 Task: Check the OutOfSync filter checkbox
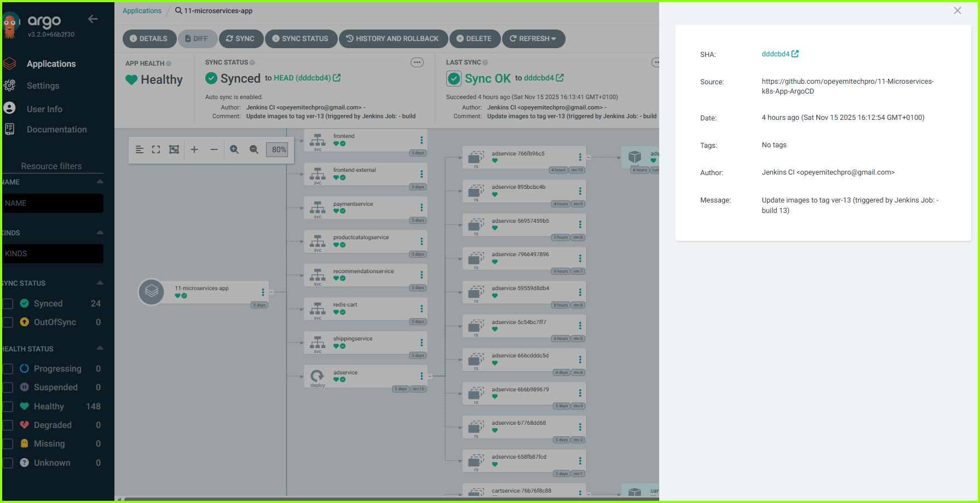coord(7,322)
